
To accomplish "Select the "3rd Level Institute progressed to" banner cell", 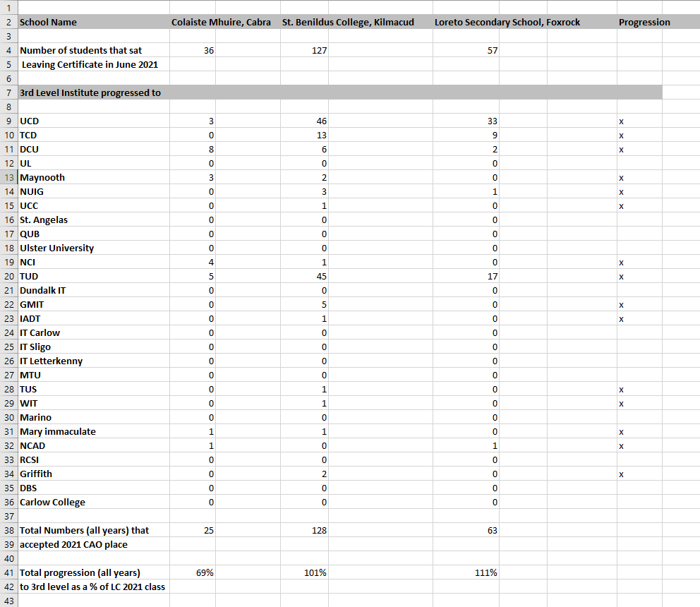I will 90,92.
